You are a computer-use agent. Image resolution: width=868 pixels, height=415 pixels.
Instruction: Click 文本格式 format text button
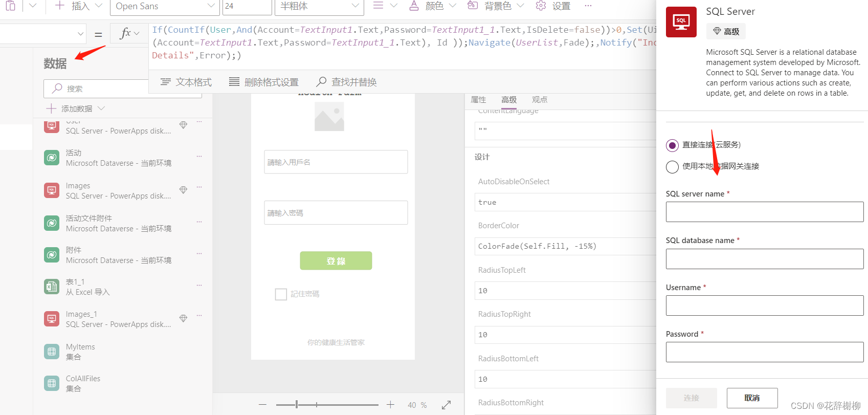[x=186, y=82]
